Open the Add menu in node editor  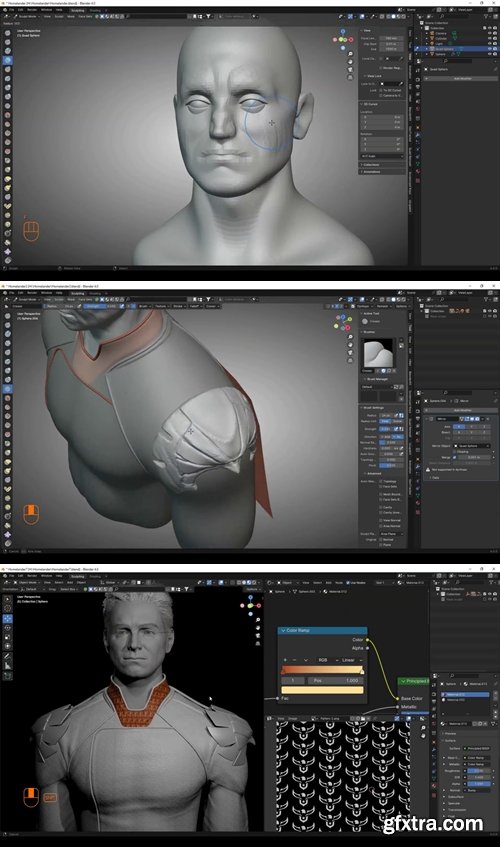coord(327,583)
